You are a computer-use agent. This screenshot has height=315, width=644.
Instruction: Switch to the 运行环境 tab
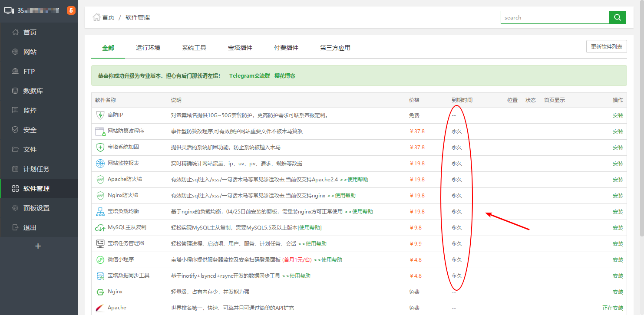(x=148, y=48)
